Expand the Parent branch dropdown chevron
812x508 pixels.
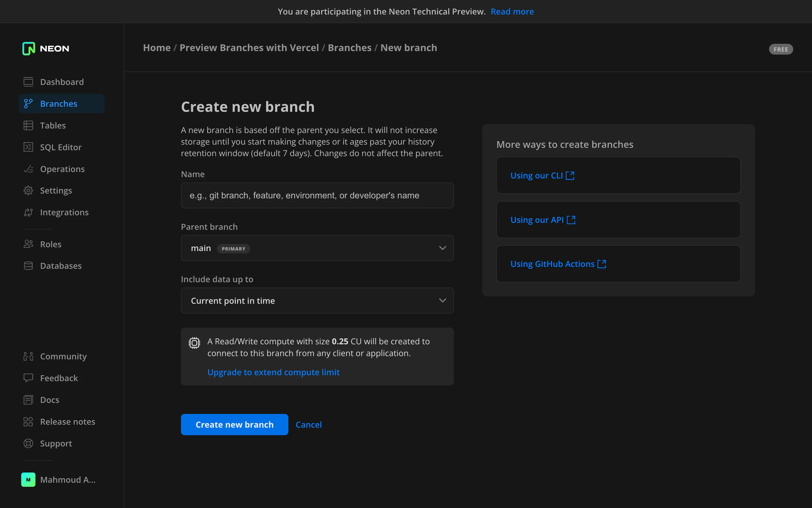443,248
